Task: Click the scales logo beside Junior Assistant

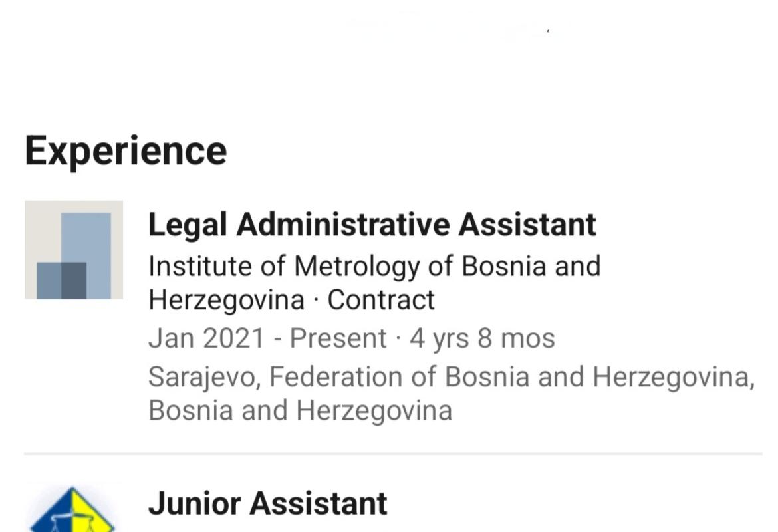Action: (72, 513)
